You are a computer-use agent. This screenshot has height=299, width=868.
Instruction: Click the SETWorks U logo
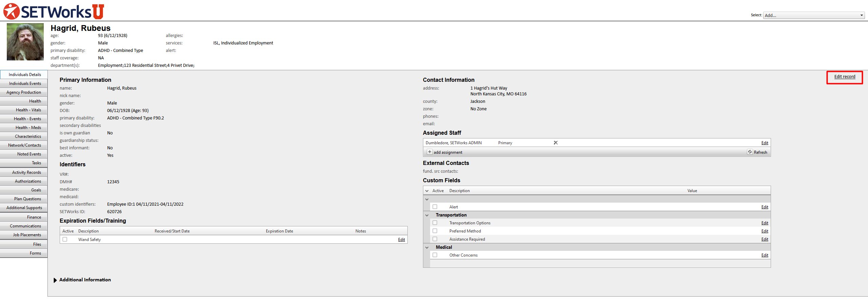tap(54, 11)
